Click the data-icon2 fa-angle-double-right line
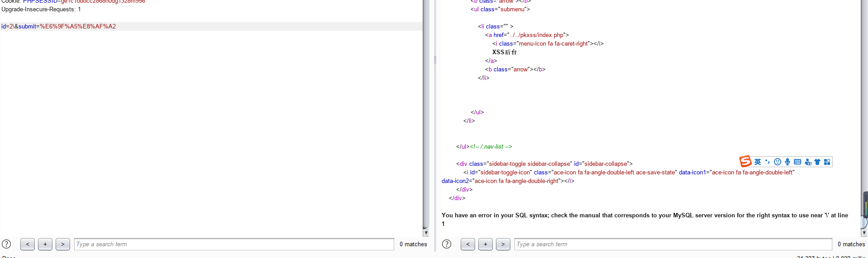 (x=508, y=181)
